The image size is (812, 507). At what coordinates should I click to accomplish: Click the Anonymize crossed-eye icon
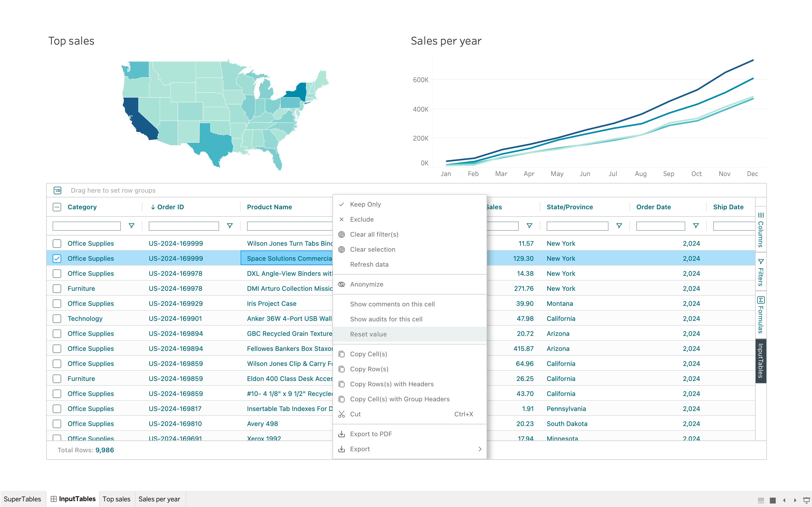point(342,284)
